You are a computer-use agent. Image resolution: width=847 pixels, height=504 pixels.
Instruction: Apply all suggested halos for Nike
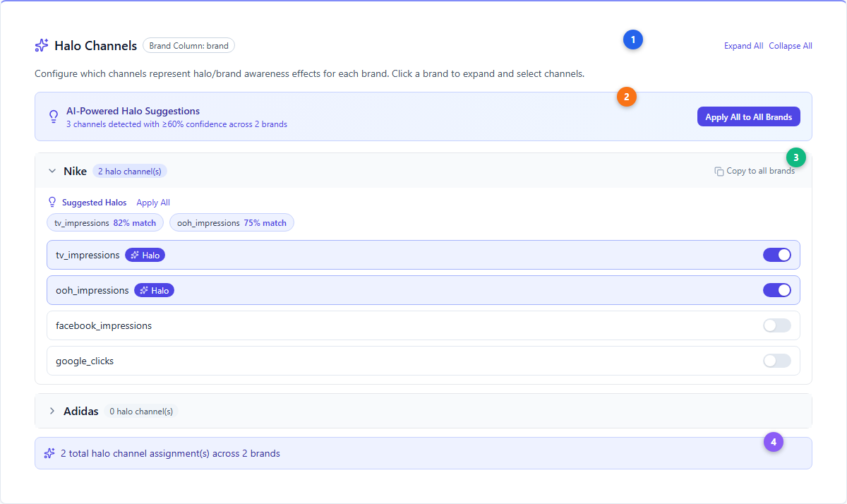pyautogui.click(x=153, y=203)
